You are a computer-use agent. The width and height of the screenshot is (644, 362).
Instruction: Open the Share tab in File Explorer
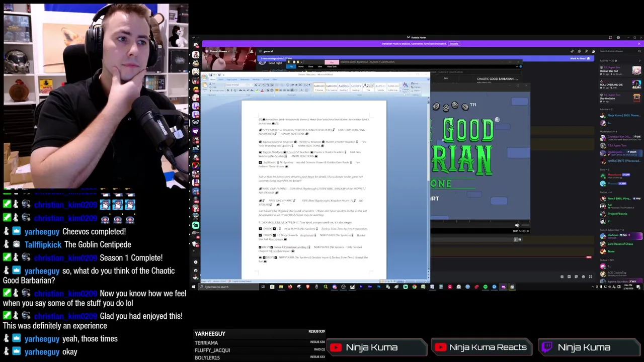pyautogui.click(x=310, y=66)
